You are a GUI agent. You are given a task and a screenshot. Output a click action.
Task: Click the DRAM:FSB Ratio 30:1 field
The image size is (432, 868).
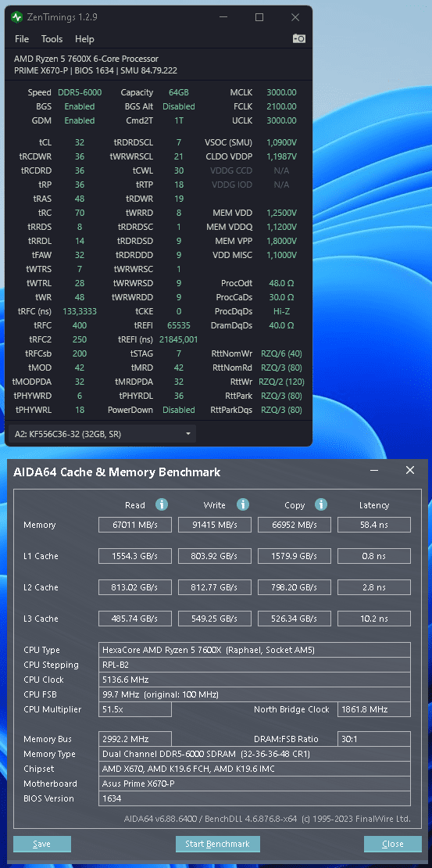pos(374,739)
